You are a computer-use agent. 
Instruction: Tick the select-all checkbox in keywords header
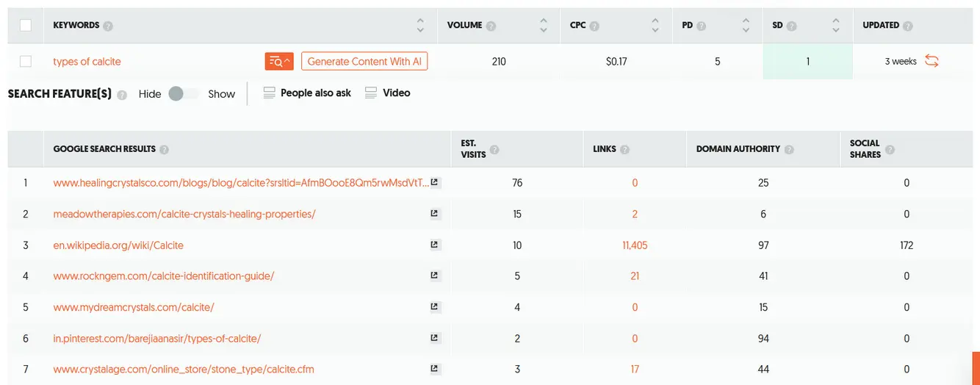[26, 25]
